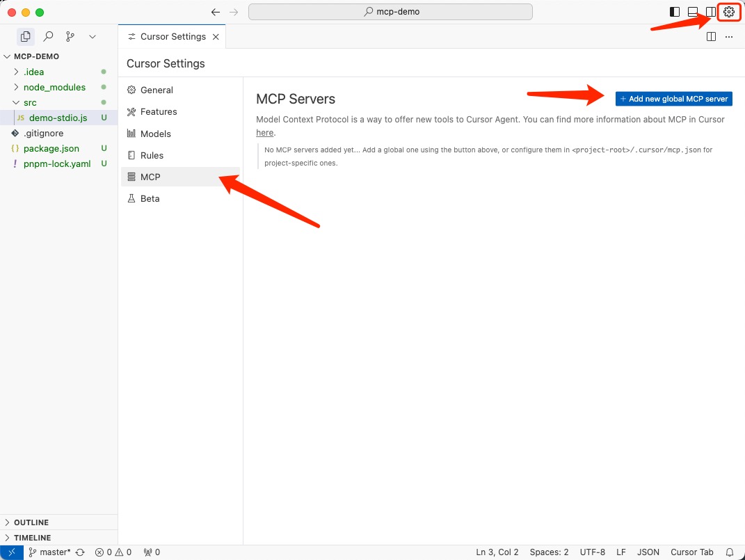Click the split editor icon
The image size is (745, 560).
pos(711,37)
